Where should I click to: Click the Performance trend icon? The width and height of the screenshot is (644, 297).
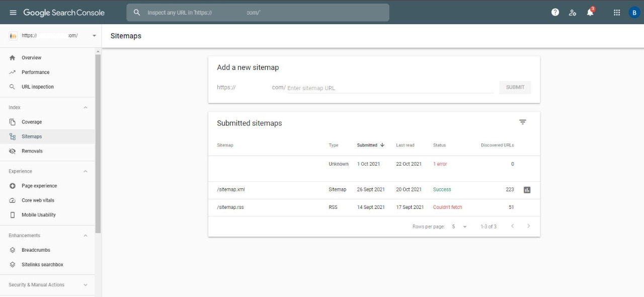click(x=13, y=72)
